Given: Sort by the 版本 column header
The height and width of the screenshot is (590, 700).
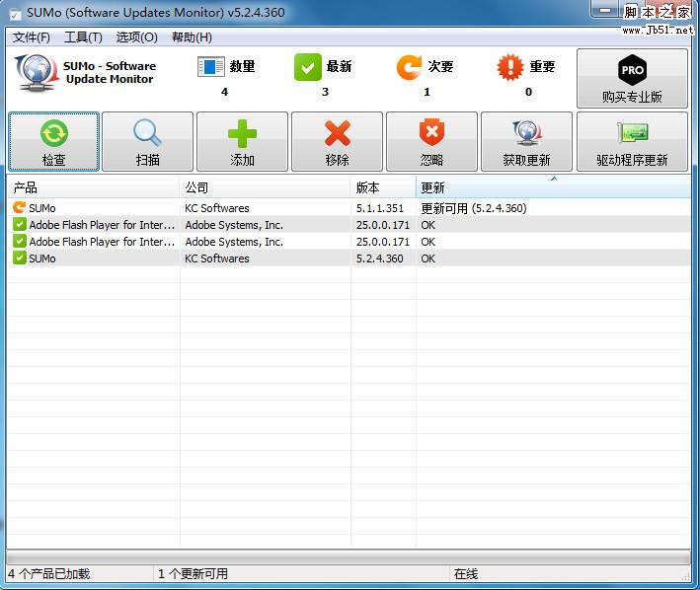Looking at the screenshot, I should point(383,187).
